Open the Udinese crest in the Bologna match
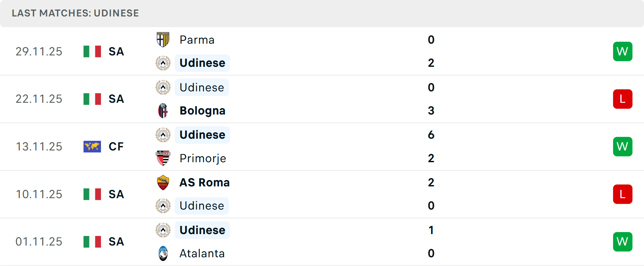The image size is (644, 266). 163,87
